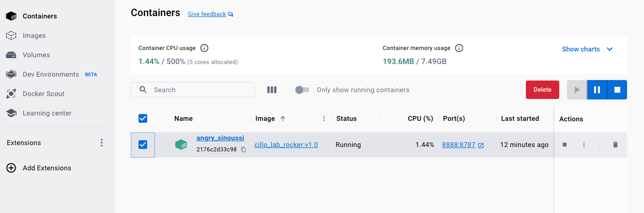Click the 1.44% / 500% CPU usage value
The height and width of the screenshot is (213, 644).
tap(162, 62)
